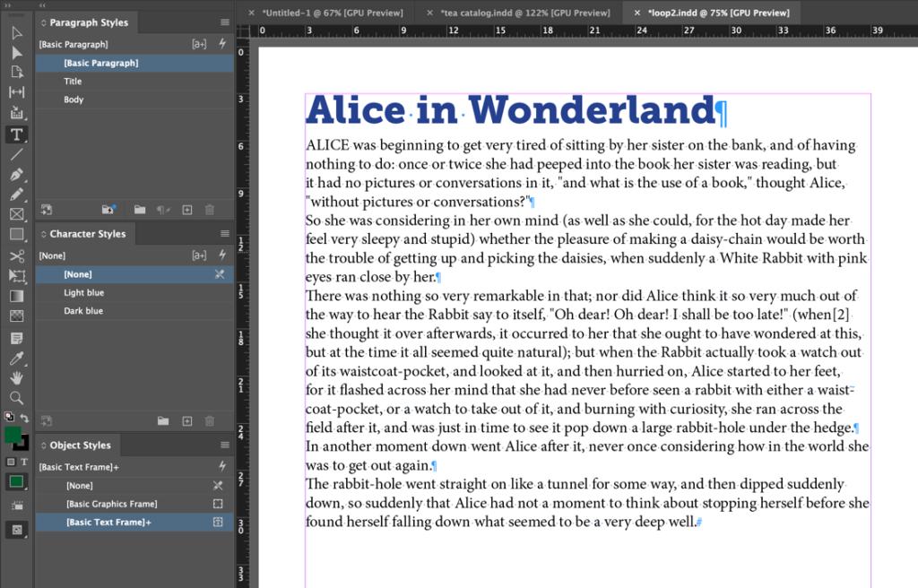The width and height of the screenshot is (918, 588).
Task: Select the Type tool
Action: pyautogui.click(x=16, y=134)
